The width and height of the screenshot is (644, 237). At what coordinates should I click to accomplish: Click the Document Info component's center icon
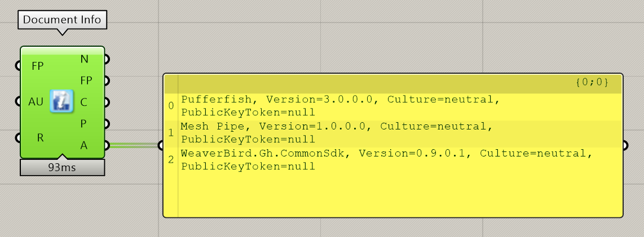tap(61, 101)
